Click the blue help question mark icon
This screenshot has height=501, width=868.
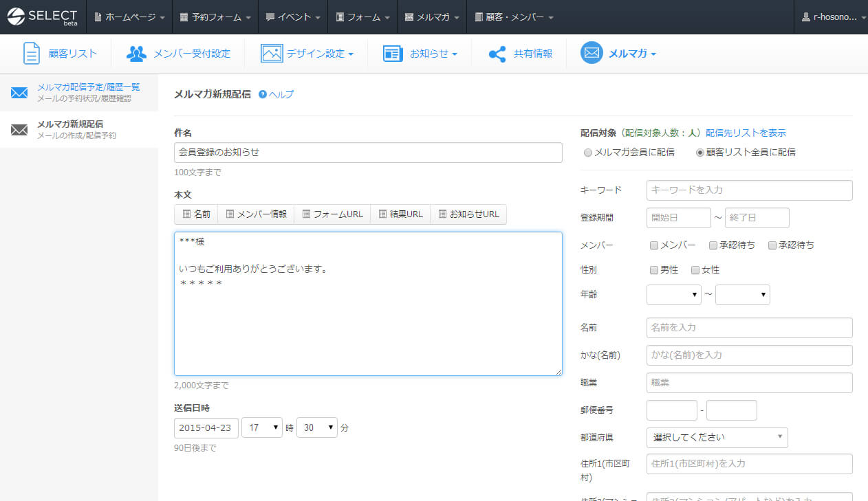point(263,94)
